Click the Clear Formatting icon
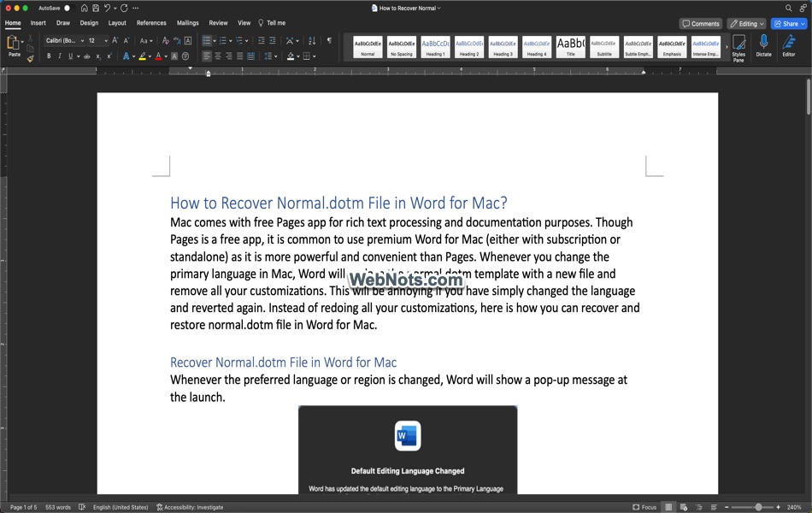The width and height of the screenshot is (812, 513). 166,40
